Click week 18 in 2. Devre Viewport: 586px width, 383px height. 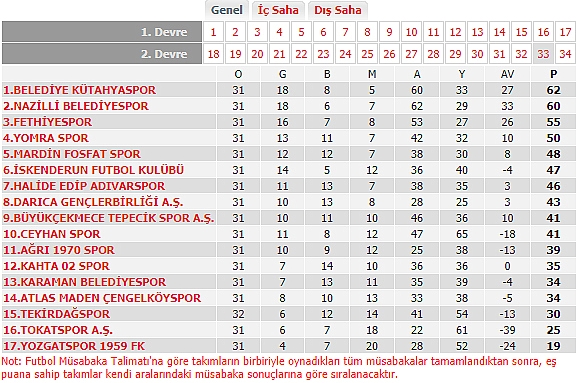[213, 54]
